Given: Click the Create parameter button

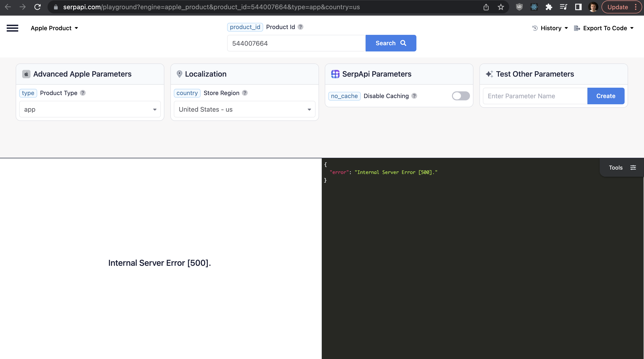Looking at the screenshot, I should click(606, 96).
